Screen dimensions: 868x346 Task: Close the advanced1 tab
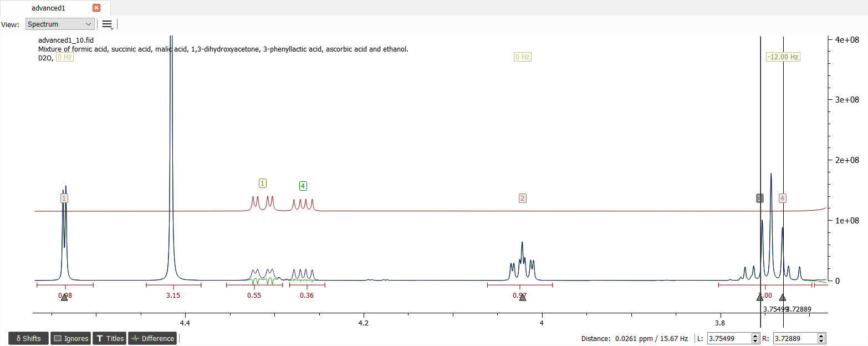(x=96, y=8)
